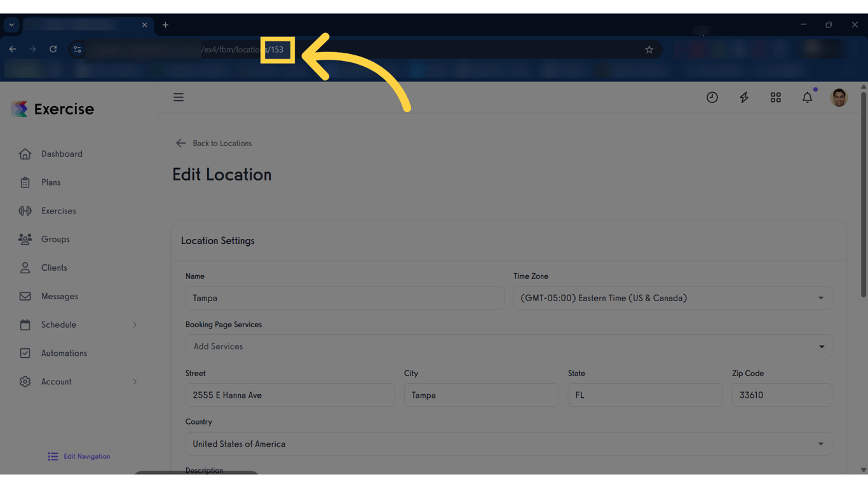Open the Groups people icon
The height and width of the screenshot is (488, 868).
pos(25,239)
